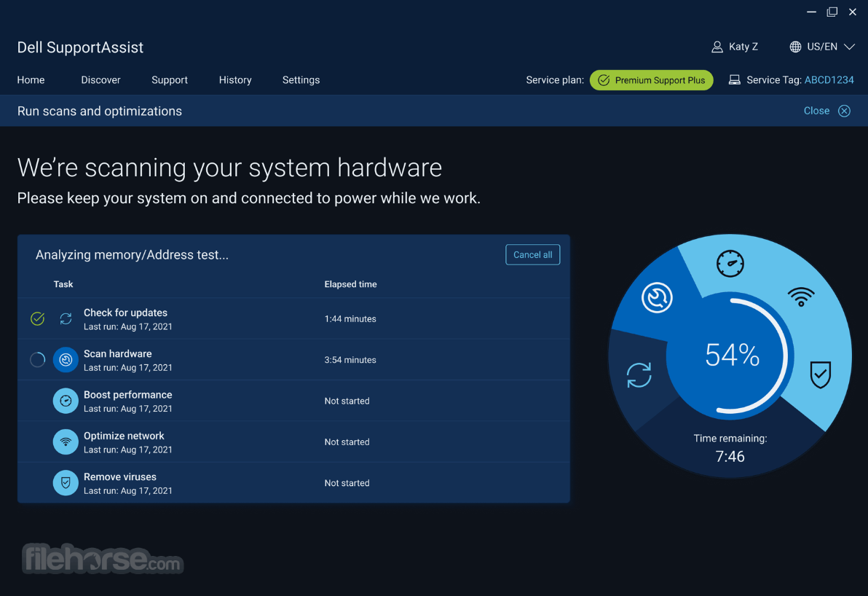This screenshot has width=868, height=596.
Task: Click the Time remaining 7:46 readout
Action: (730, 448)
